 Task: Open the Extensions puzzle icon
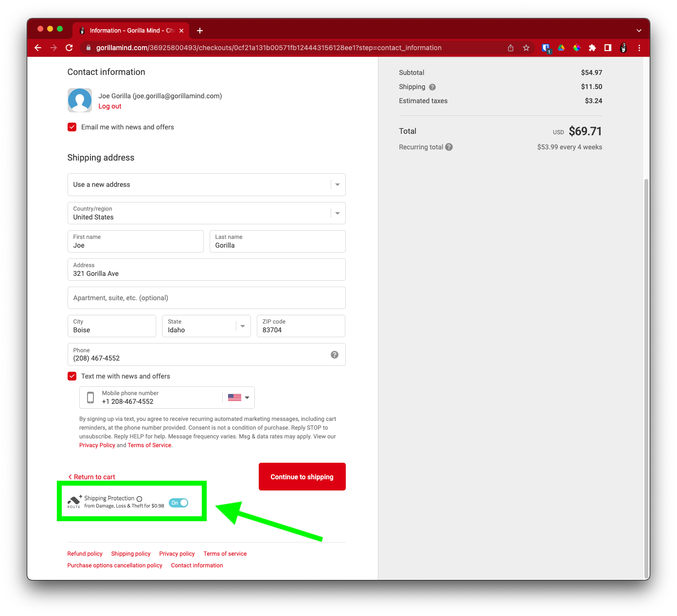pyautogui.click(x=592, y=48)
